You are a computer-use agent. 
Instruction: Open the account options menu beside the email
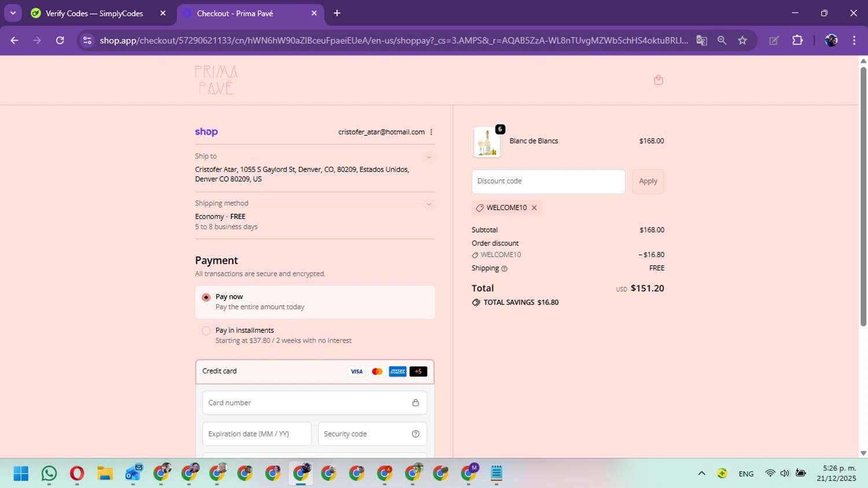click(x=431, y=132)
